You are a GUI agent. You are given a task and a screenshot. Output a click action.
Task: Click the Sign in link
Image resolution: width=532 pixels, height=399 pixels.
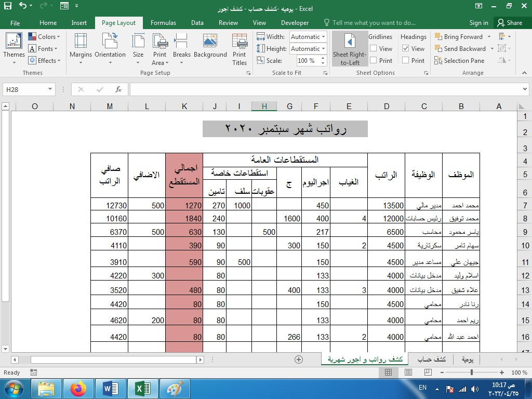tap(478, 23)
